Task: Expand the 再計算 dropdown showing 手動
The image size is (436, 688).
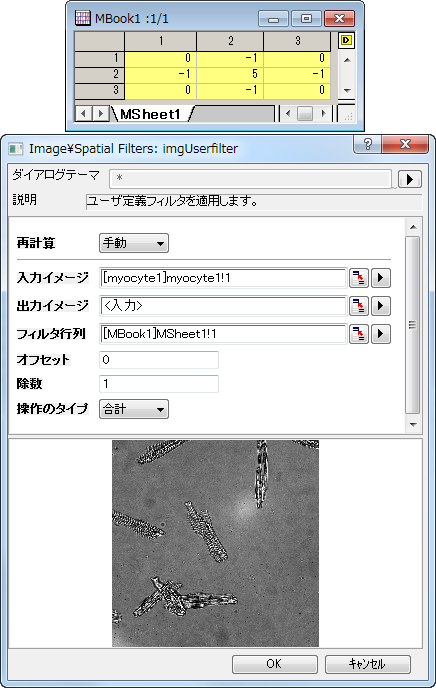Action: [134, 243]
